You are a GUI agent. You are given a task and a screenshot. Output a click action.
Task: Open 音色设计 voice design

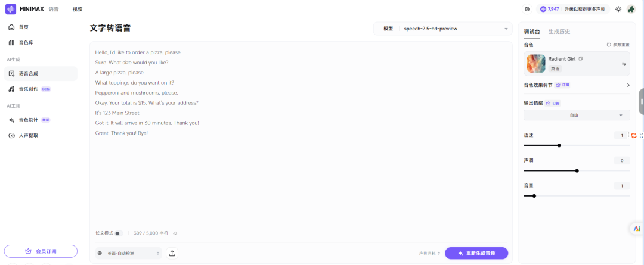(x=41, y=120)
